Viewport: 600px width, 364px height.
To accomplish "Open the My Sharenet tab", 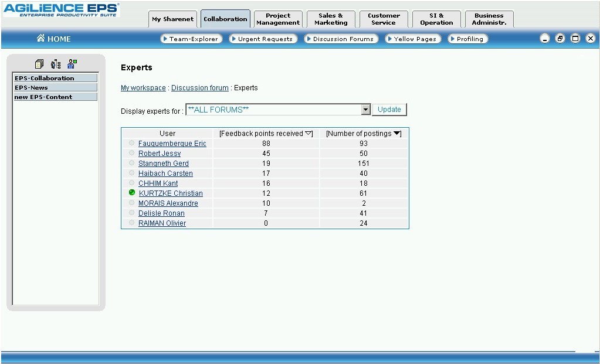I will tap(172, 19).
